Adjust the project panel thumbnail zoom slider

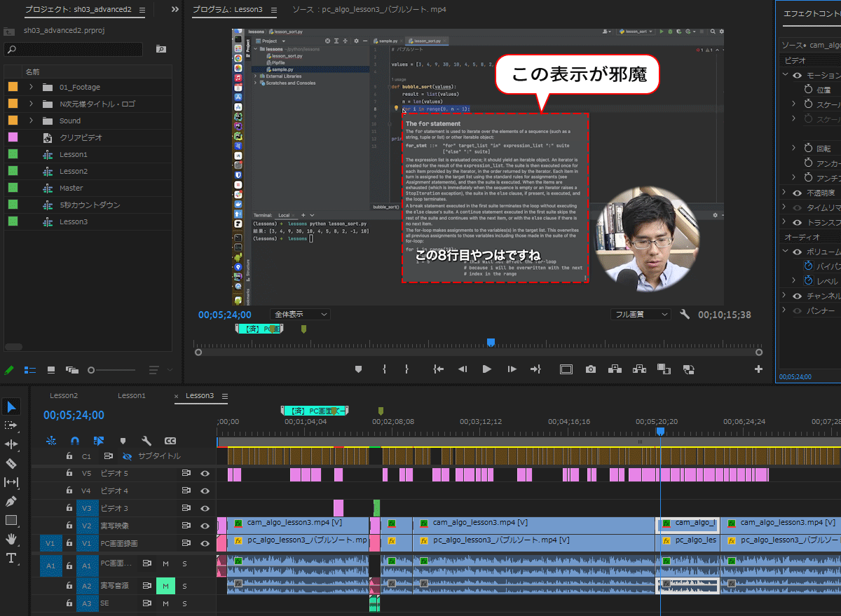(x=91, y=370)
